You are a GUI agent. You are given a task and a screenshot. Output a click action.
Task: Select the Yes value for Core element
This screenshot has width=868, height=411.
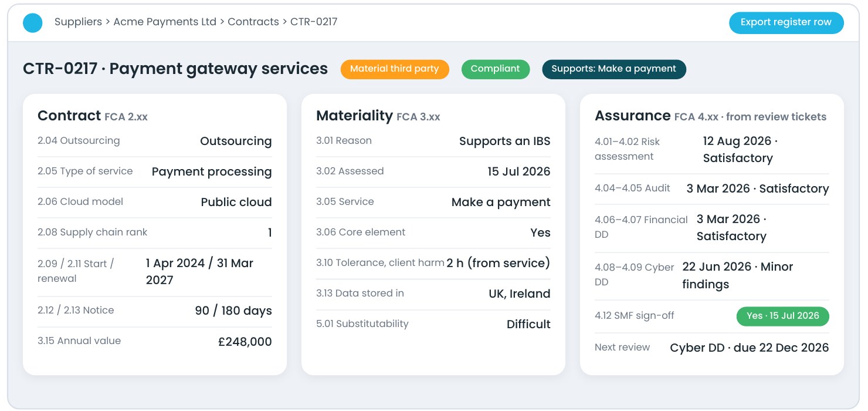coord(541,233)
